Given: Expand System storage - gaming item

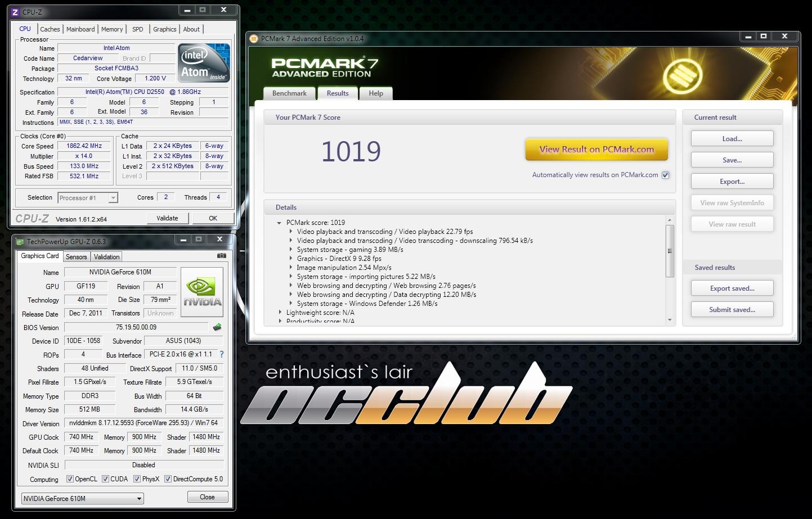Looking at the screenshot, I should coord(291,250).
